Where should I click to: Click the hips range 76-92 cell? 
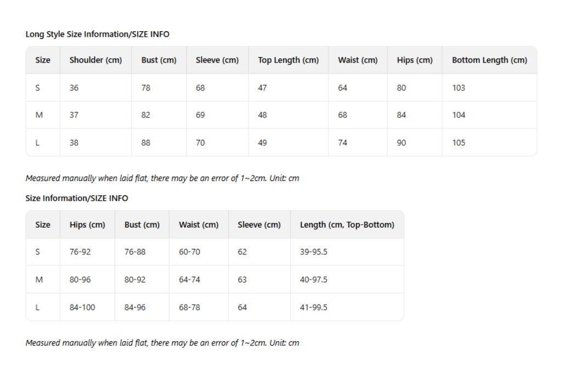coord(80,252)
